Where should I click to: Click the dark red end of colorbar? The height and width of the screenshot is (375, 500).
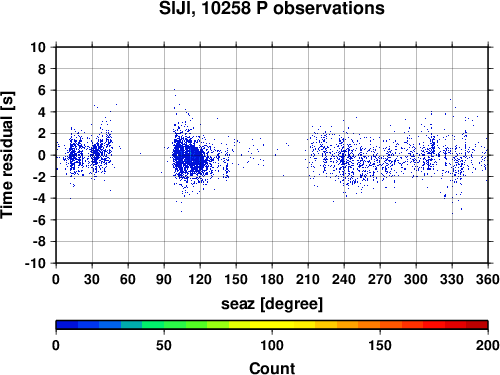477,325
